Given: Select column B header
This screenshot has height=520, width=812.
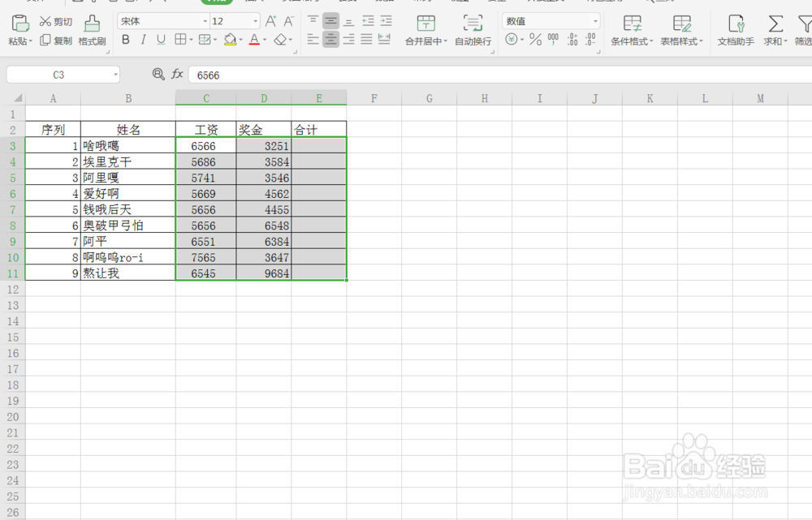Looking at the screenshot, I should [128, 98].
